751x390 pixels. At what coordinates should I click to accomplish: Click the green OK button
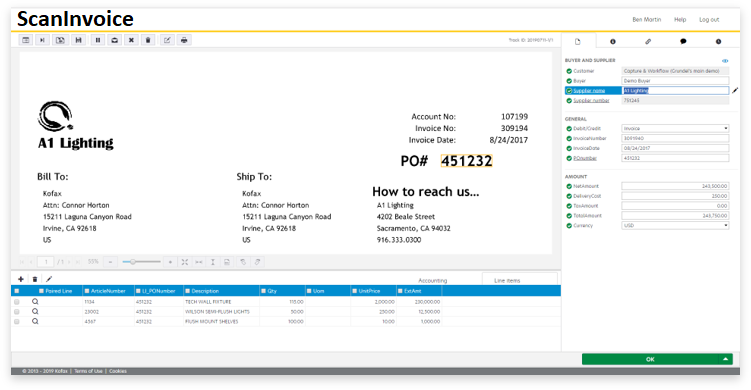(x=650, y=359)
